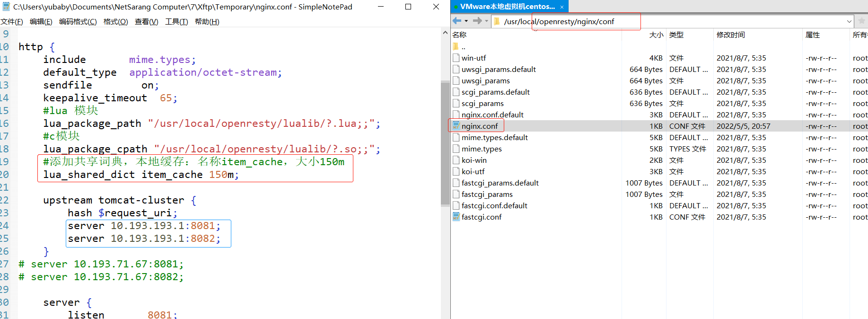
Task: Click the SimpleNotePad app icon in title bar
Action: click(x=6, y=7)
